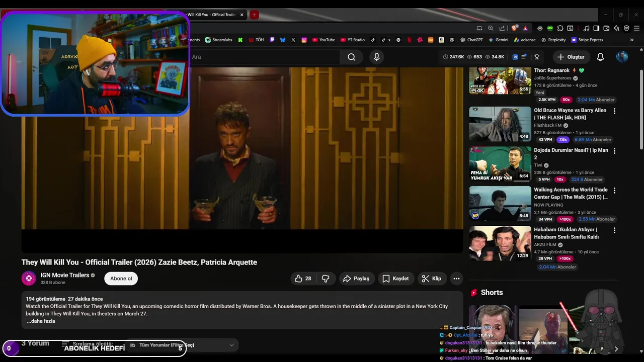The image size is (644, 362).
Task: Open the ChatGPT bookmark
Action: [471, 40]
